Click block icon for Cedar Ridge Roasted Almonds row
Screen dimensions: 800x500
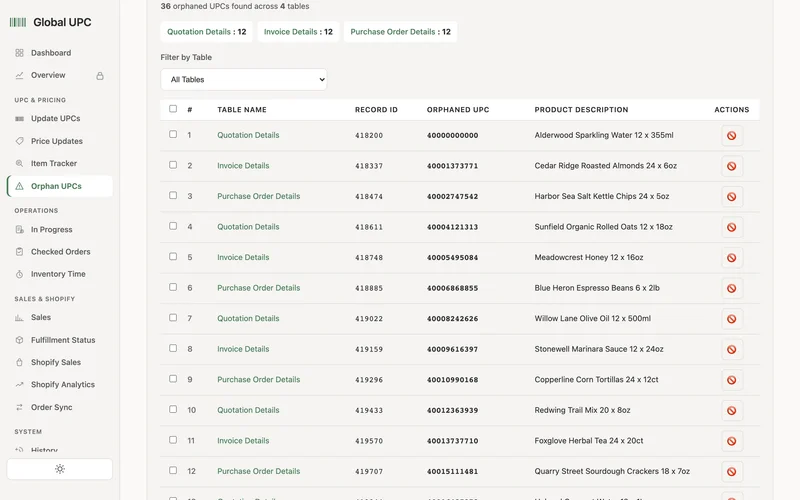pos(732,166)
